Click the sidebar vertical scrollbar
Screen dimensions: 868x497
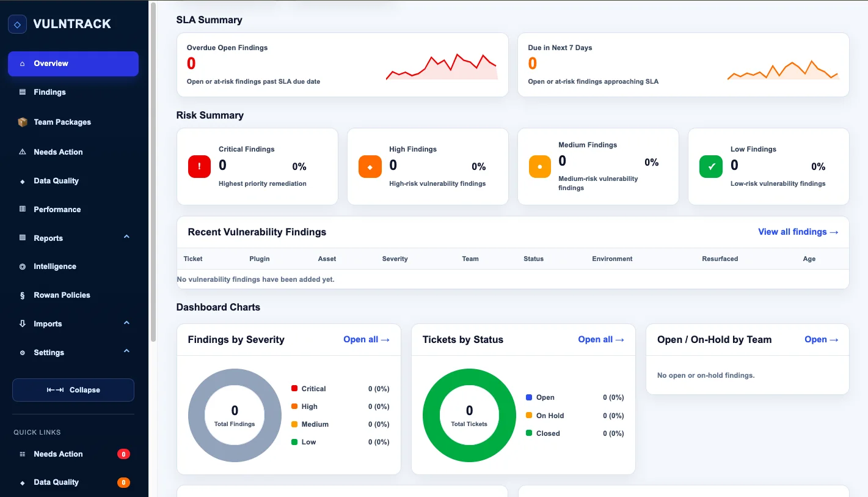point(153,171)
